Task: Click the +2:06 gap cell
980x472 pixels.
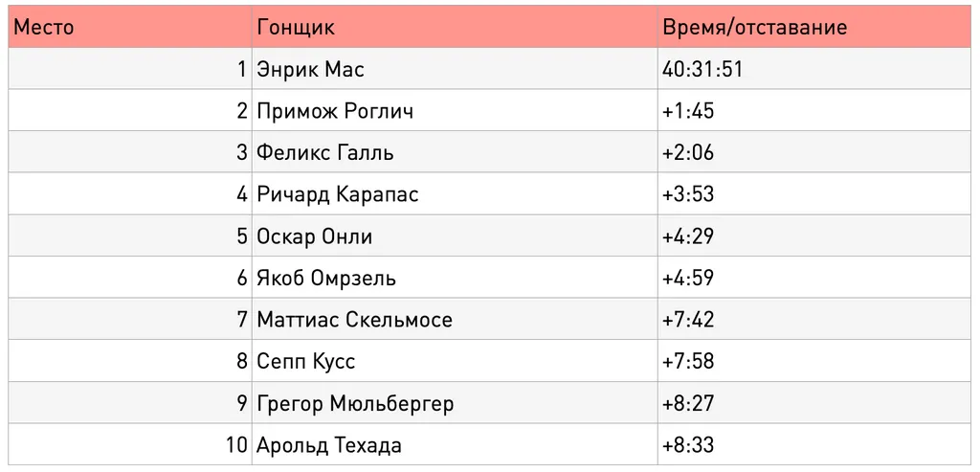Action: click(x=814, y=152)
